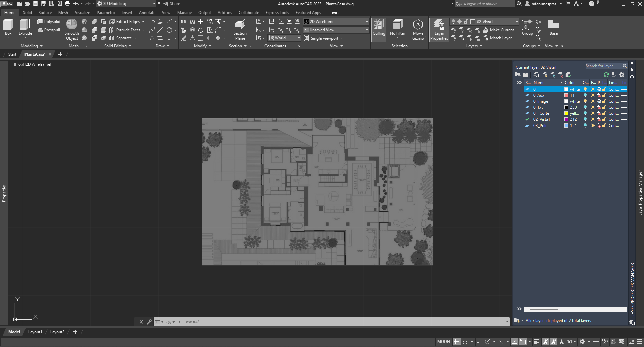Refresh the layer list in Layer Properties
The image size is (644, 347).
(x=606, y=75)
